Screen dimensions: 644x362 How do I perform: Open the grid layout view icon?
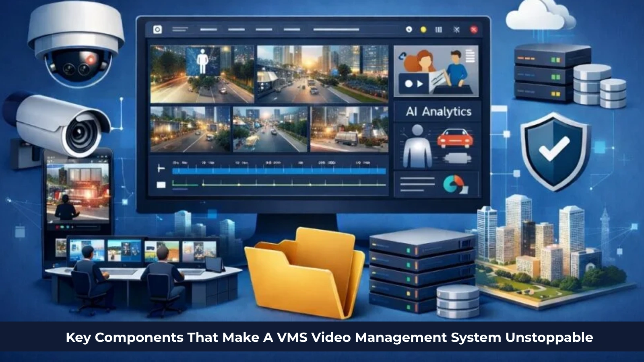pos(438,29)
